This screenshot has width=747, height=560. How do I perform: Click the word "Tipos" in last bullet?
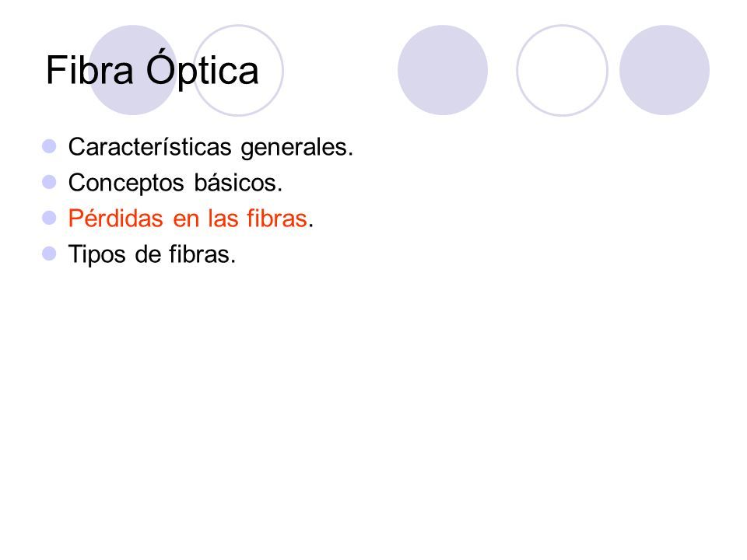pyautogui.click(x=98, y=255)
